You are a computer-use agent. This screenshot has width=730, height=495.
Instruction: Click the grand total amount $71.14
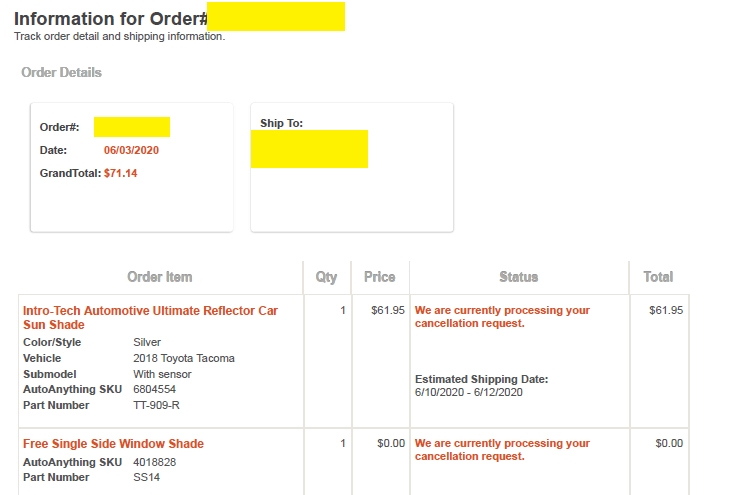pyautogui.click(x=120, y=173)
